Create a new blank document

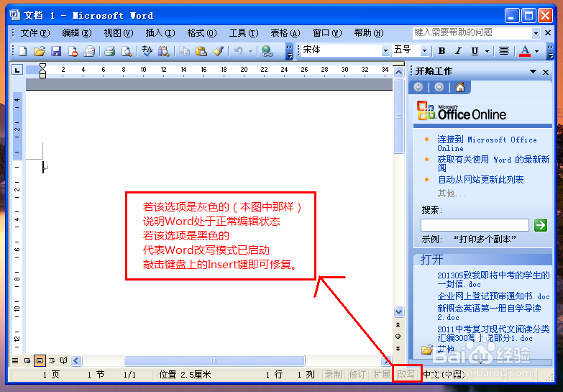tap(22, 51)
